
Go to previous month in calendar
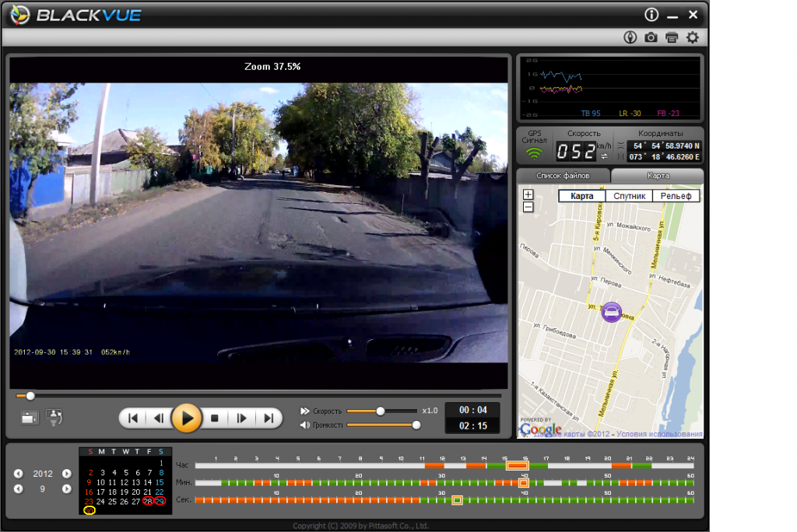coord(18,489)
